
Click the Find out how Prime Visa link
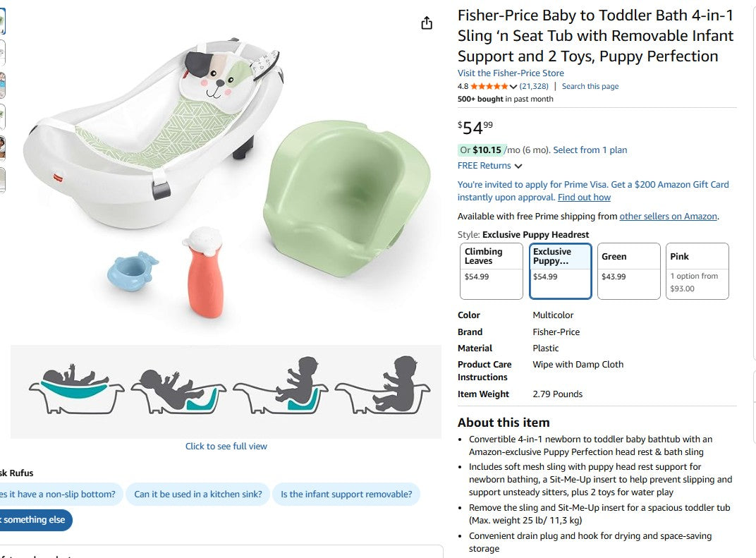(x=584, y=198)
